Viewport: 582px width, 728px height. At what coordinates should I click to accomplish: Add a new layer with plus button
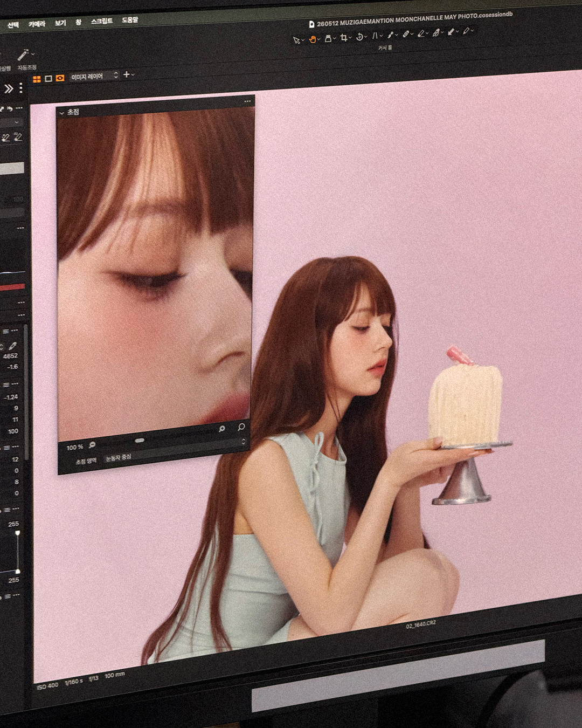click(127, 74)
